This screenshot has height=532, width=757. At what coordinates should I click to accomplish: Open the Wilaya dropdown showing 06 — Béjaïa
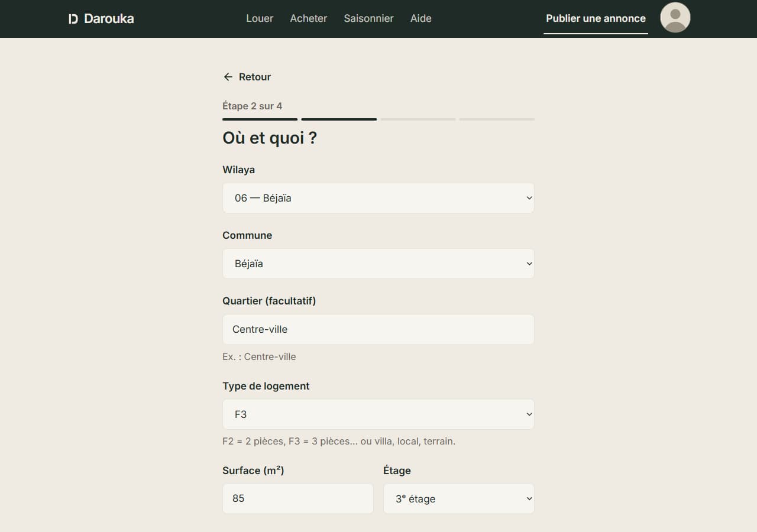tap(378, 198)
